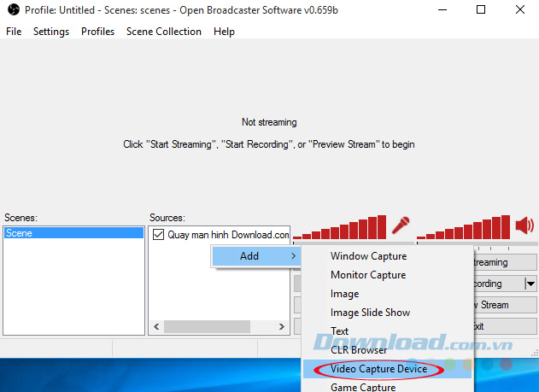The width and height of the screenshot is (539, 392).
Task: Open the Scene Collection menu
Action: coord(164,32)
